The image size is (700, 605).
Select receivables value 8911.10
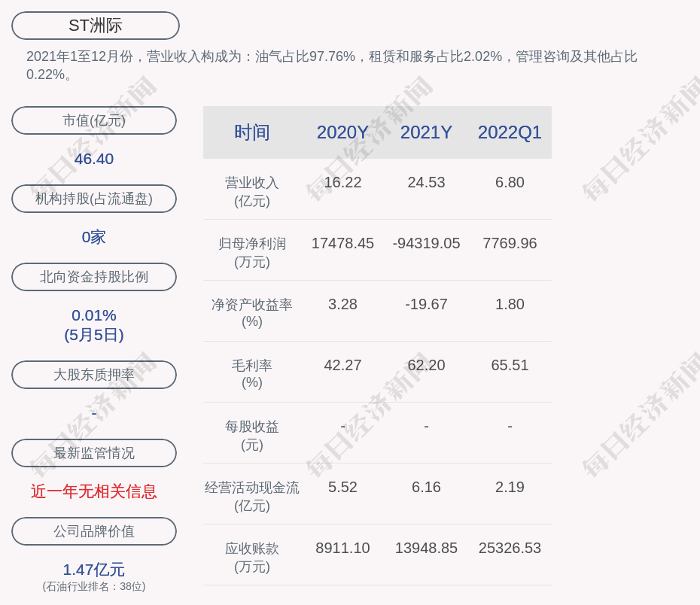pyautogui.click(x=342, y=548)
